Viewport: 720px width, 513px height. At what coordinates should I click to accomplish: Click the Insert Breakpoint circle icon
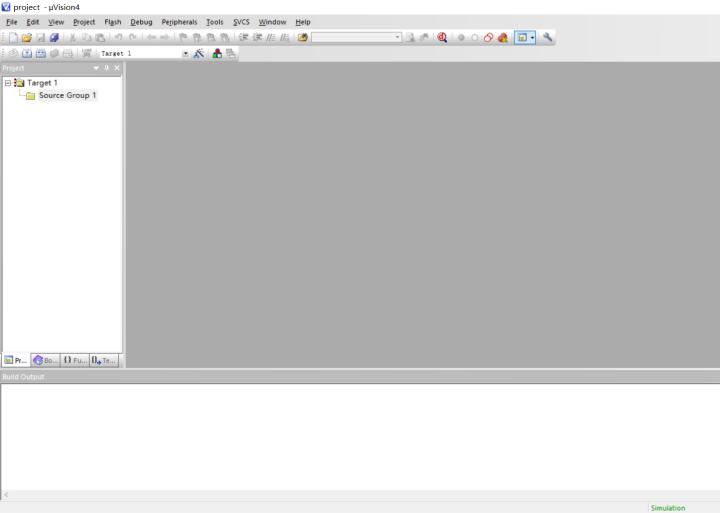[461, 38]
